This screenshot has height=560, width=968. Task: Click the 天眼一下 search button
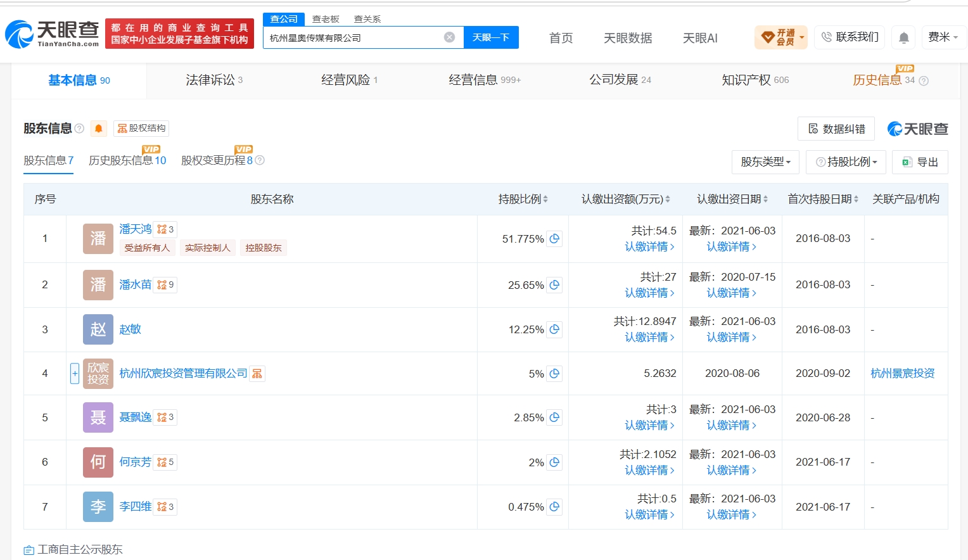point(491,37)
